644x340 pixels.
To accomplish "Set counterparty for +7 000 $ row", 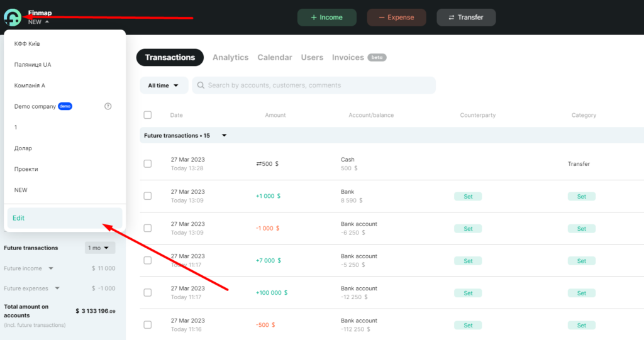I will tap(468, 261).
